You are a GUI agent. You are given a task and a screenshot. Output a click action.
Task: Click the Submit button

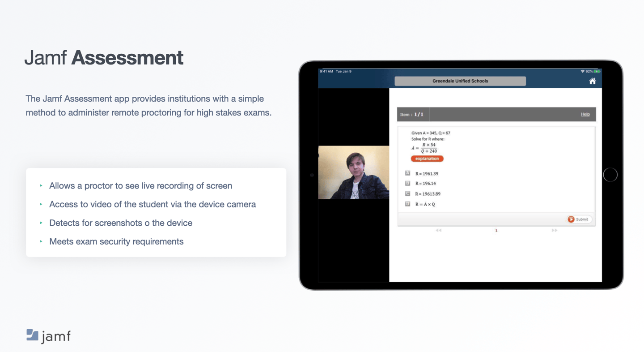(579, 219)
